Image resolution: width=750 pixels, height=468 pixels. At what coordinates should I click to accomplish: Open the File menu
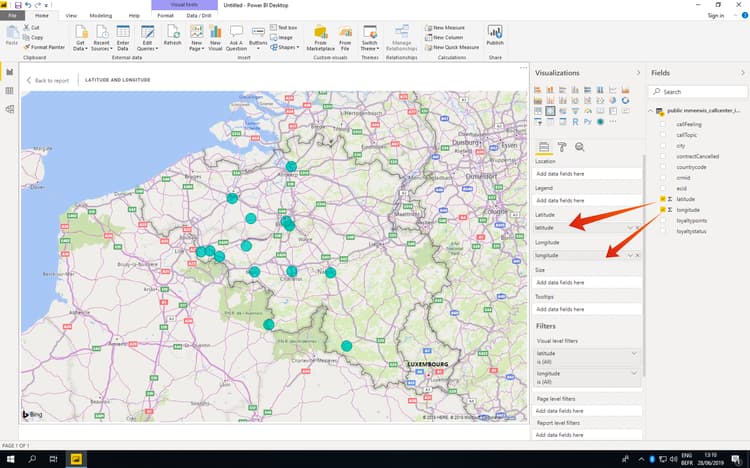(12, 16)
